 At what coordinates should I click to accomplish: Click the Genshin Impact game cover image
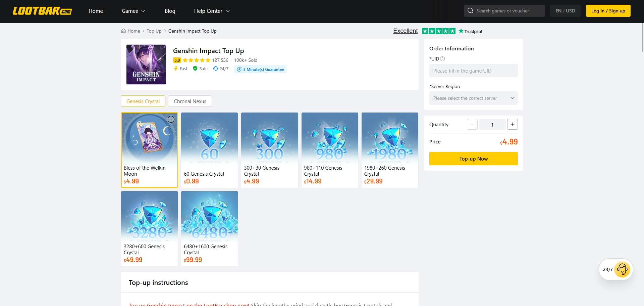pos(146,64)
